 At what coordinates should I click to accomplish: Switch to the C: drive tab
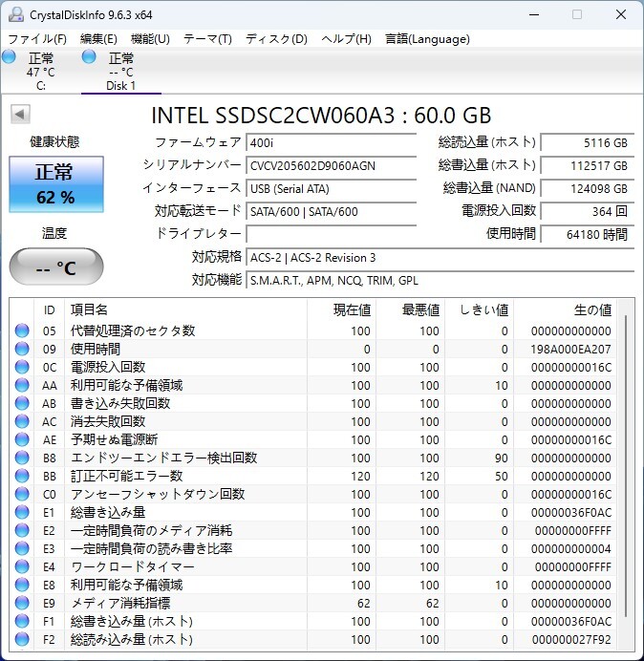(x=41, y=72)
